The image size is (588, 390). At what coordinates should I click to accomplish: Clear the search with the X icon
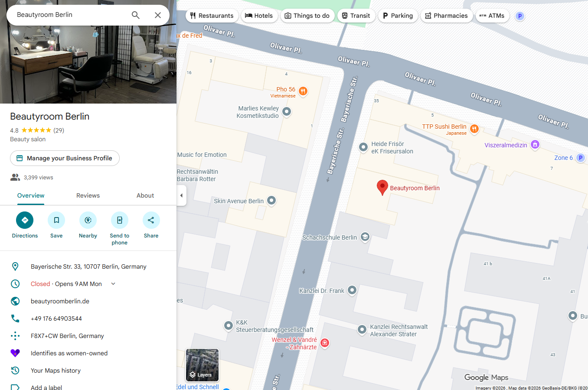tap(158, 15)
